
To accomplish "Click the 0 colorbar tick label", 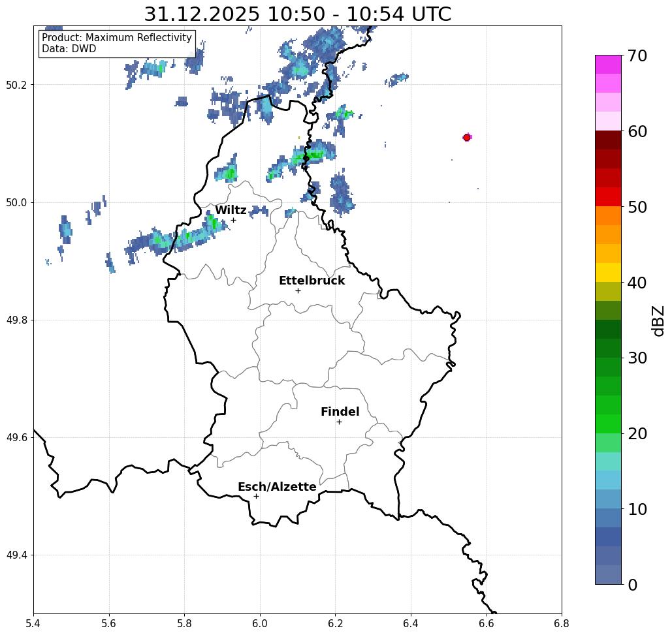I will click(x=633, y=585).
